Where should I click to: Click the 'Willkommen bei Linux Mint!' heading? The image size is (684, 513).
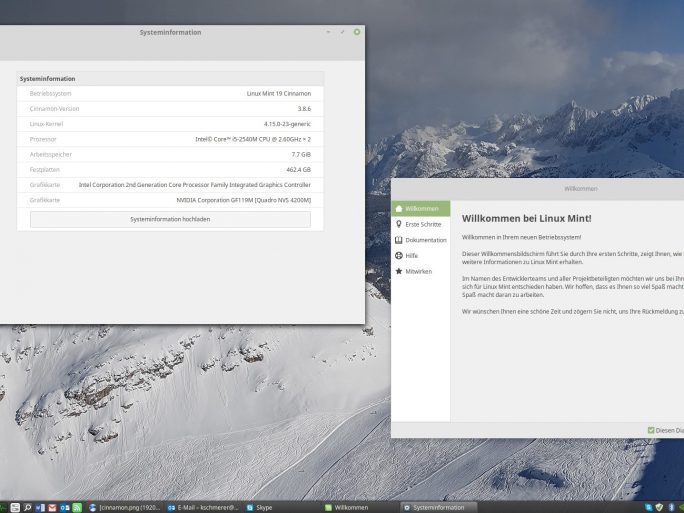coord(527,219)
